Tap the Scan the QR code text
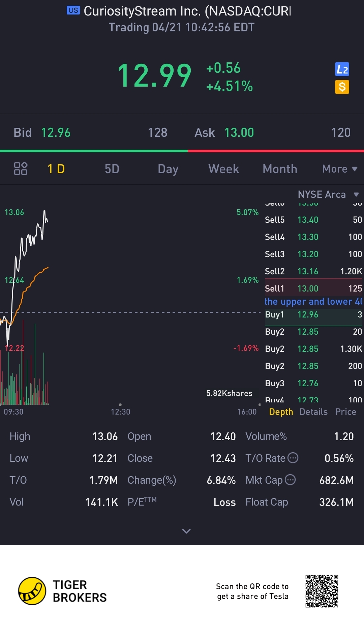This screenshot has height=637, width=364. coord(252,591)
